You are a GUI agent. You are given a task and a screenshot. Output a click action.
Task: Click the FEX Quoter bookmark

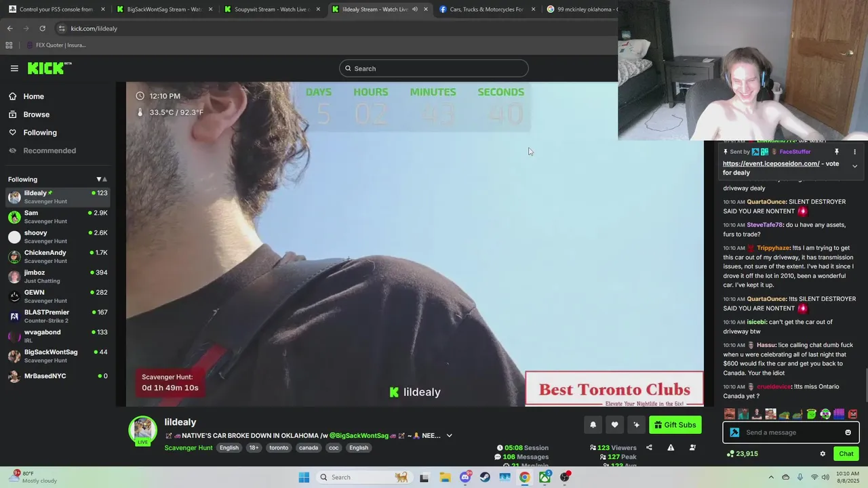(56, 45)
